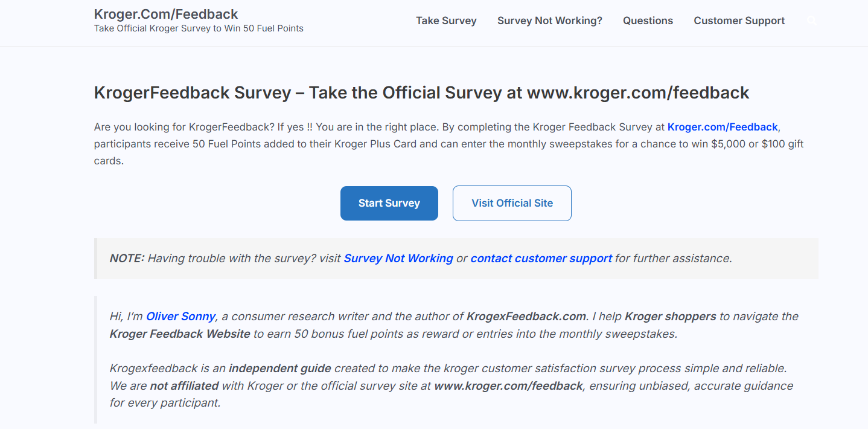Image resolution: width=868 pixels, height=429 pixels.
Task: Click the tagline under the site title
Action: click(x=199, y=28)
